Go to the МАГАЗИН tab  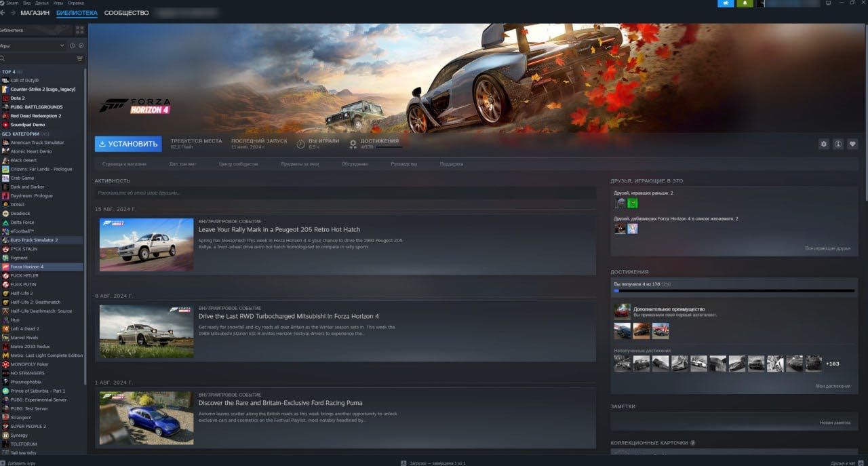(35, 13)
